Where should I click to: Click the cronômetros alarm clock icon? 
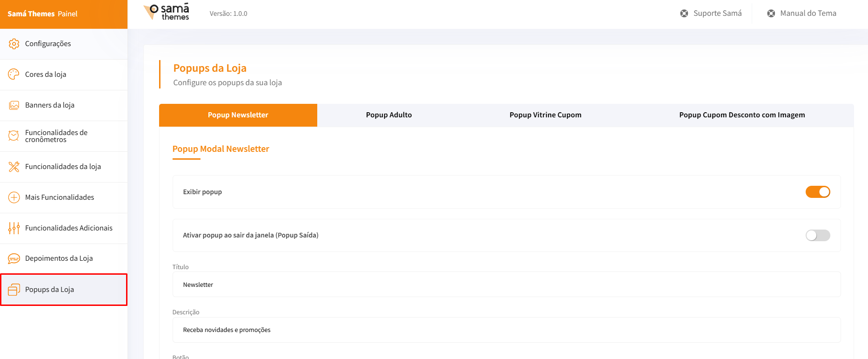(x=14, y=136)
